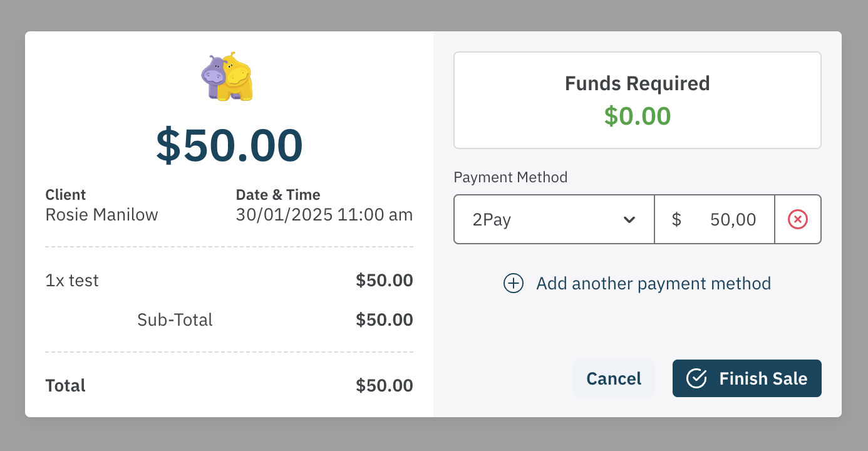Remove the 2Pay payment row
Image resolution: width=868 pixels, height=451 pixels.
coord(797,219)
